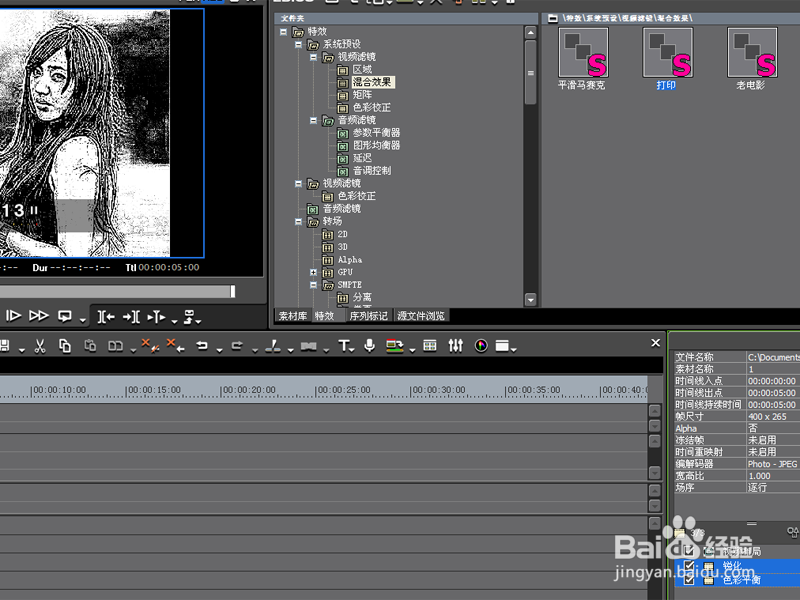Viewport: 800px width, 600px height.
Task: Click the Cut scissors icon
Action: pos(40,346)
